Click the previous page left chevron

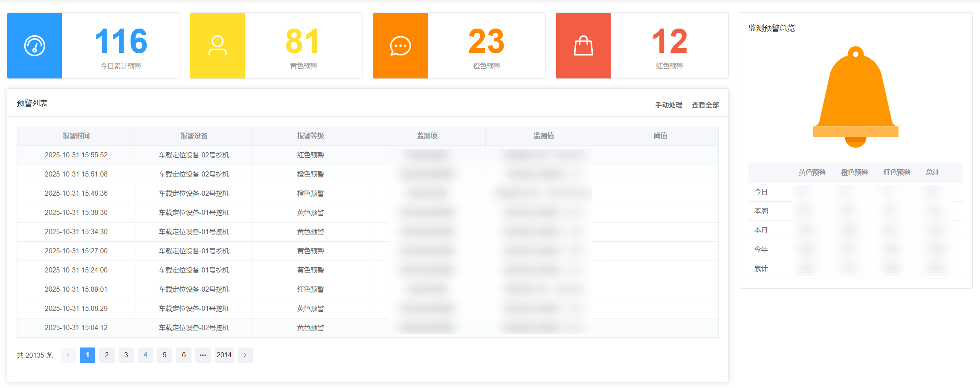pos(68,355)
